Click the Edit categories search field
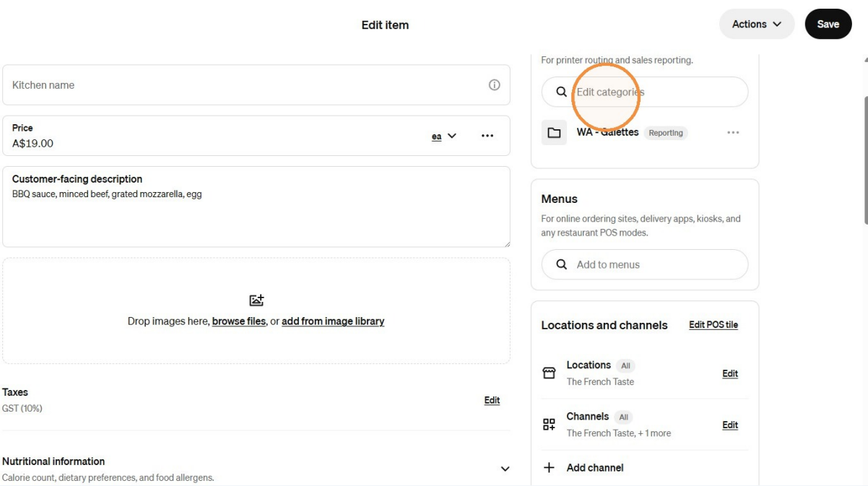The image size is (868, 486). (x=645, y=92)
